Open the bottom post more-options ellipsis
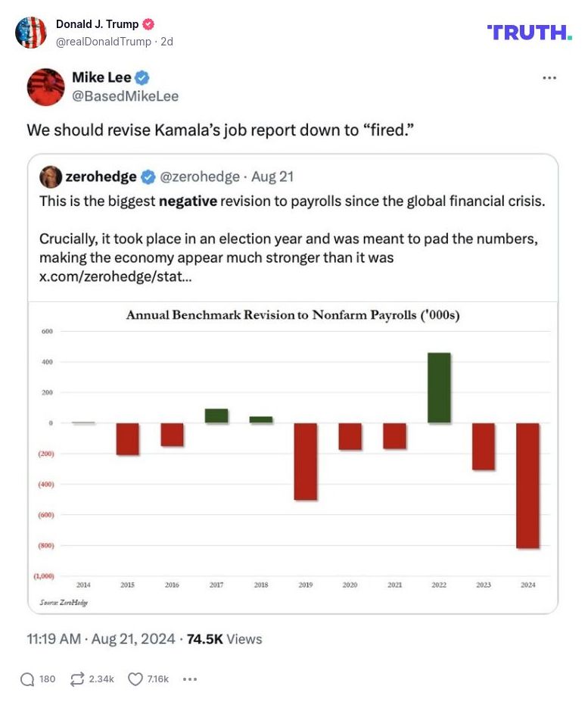The height and width of the screenshot is (702, 588). pyautogui.click(x=190, y=679)
